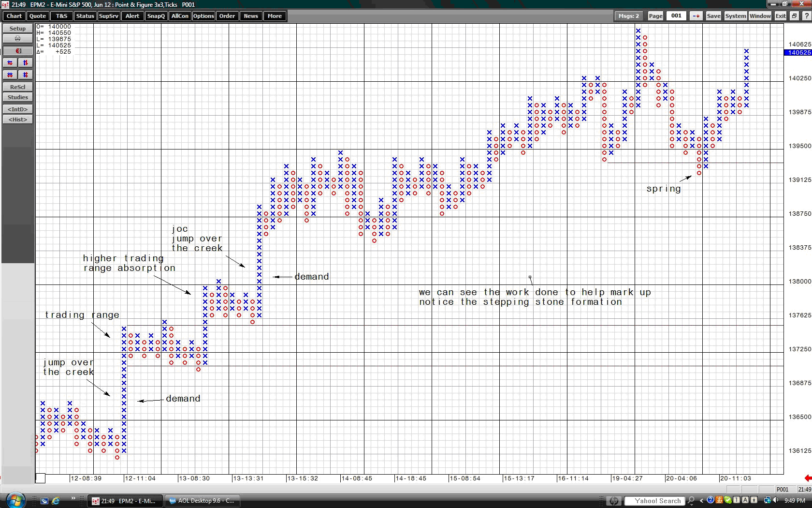Click the More toolbar button
The image size is (812, 508).
tap(275, 16)
